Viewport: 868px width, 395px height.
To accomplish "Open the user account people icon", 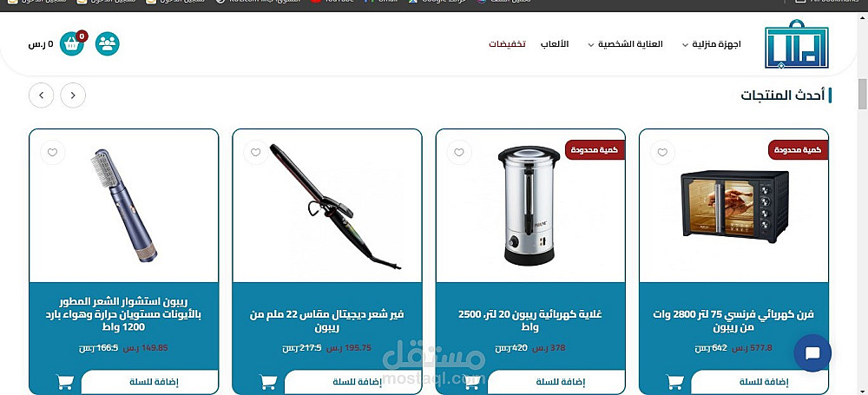I will tap(108, 43).
